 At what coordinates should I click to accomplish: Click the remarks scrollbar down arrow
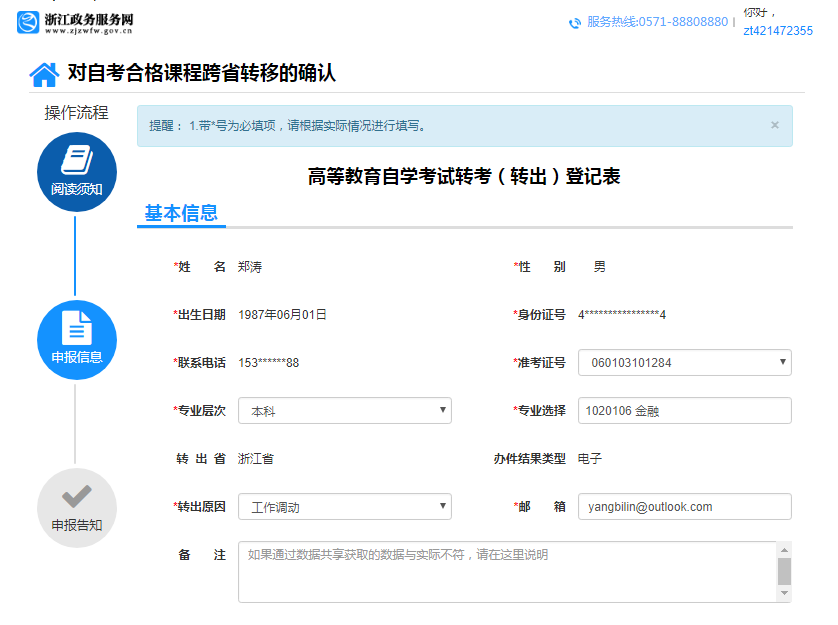[784, 594]
